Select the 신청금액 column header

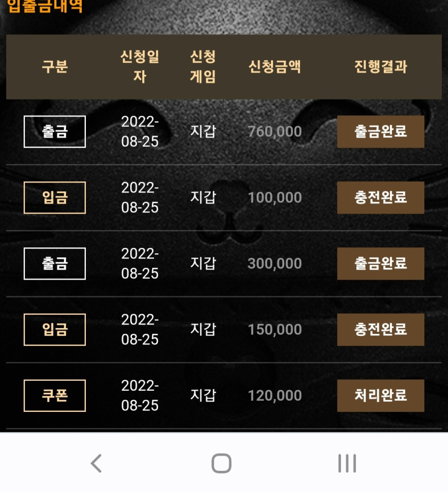point(275,66)
